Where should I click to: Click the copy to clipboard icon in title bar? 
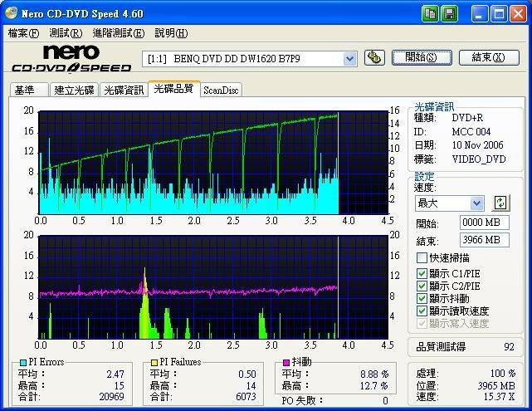click(x=430, y=14)
